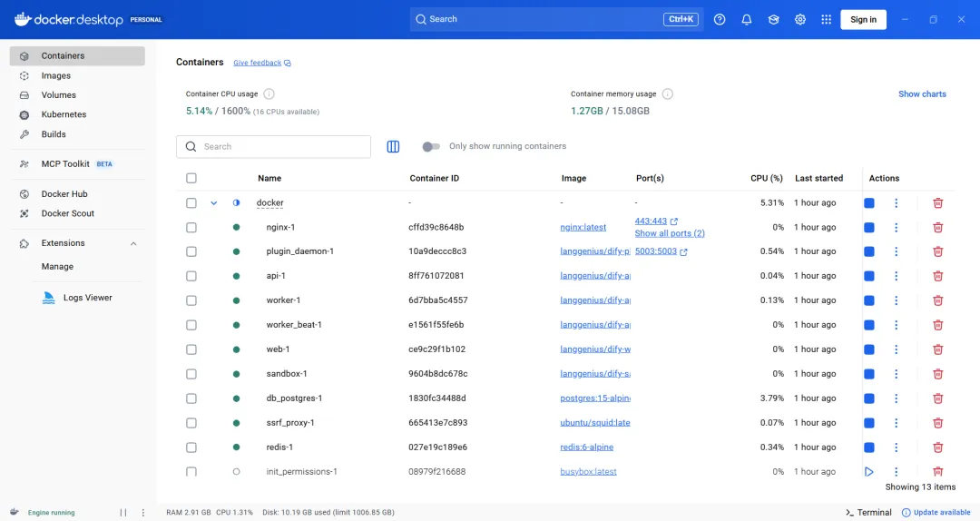Show all ports for nginx-1
Image resolution: width=980 pixels, height=521 pixels.
pyautogui.click(x=670, y=233)
